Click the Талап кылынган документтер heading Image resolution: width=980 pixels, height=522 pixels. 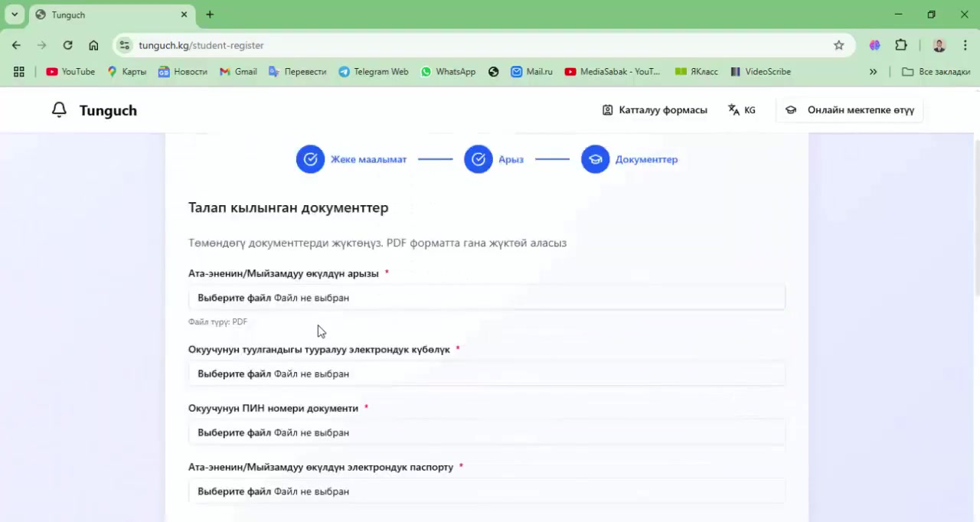coord(289,207)
